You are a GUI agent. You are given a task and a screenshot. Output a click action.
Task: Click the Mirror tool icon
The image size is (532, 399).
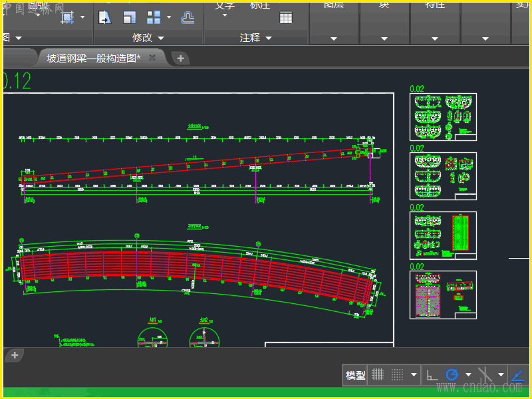click(x=105, y=17)
